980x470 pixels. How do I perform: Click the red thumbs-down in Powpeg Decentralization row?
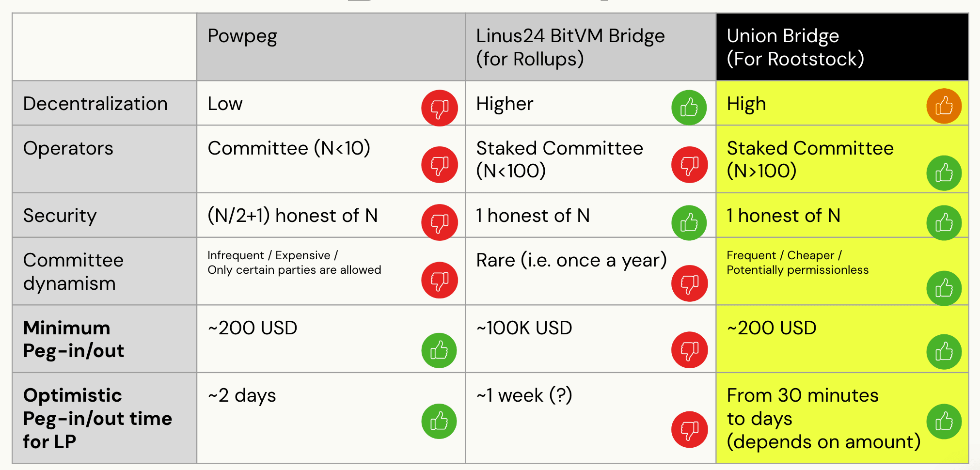click(439, 108)
